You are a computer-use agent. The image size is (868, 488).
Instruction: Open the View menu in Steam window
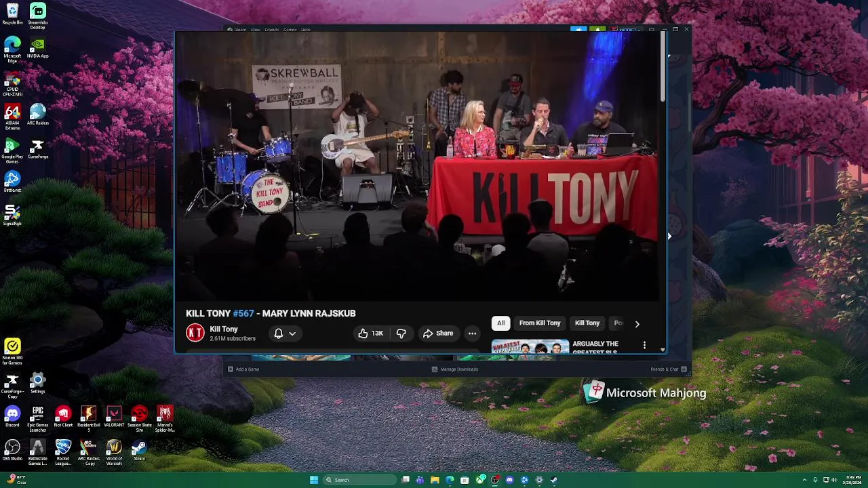click(x=256, y=30)
